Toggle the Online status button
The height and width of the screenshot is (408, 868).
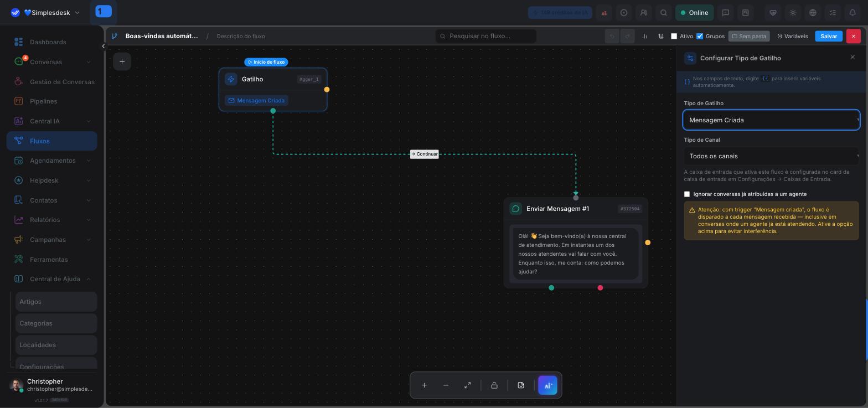click(x=694, y=13)
